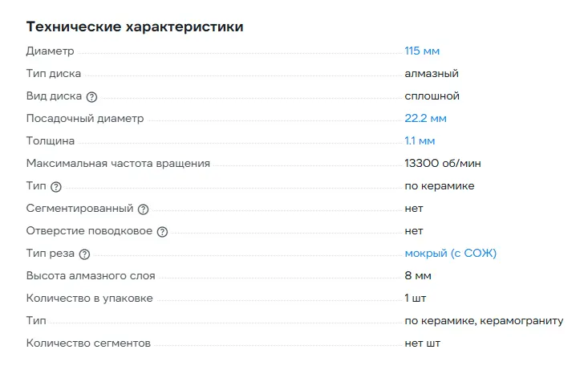Open the Тип реза help tooltip icon
This screenshot has height=378, width=588.
click(x=84, y=254)
